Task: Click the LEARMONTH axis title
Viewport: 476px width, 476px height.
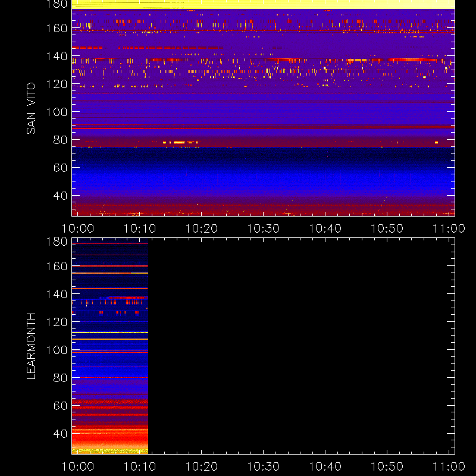Action: pyautogui.click(x=31, y=346)
